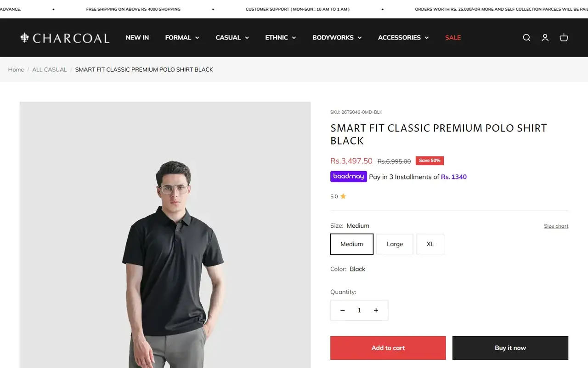Click the Buy it now button

(510, 348)
